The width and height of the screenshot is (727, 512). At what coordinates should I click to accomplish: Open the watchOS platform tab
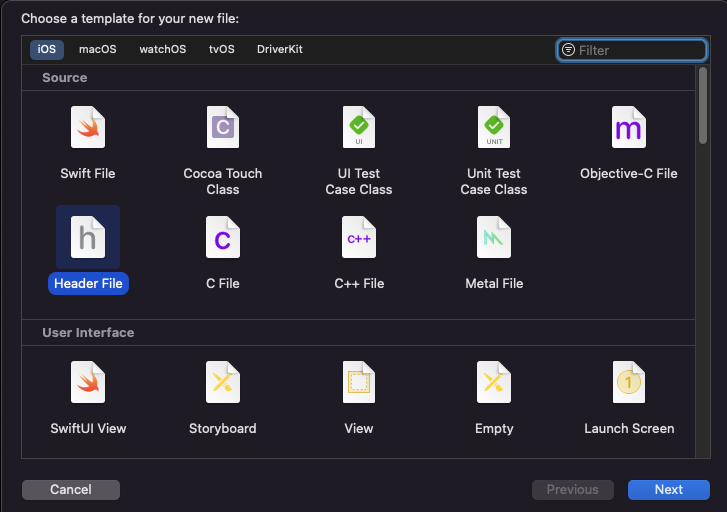click(163, 49)
